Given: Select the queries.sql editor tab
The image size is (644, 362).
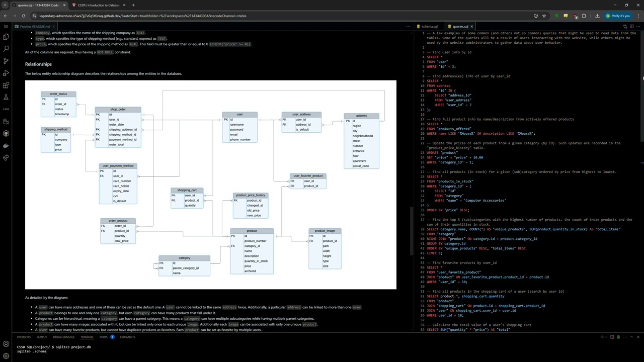Looking at the screenshot, I should pyautogui.click(x=460, y=26).
